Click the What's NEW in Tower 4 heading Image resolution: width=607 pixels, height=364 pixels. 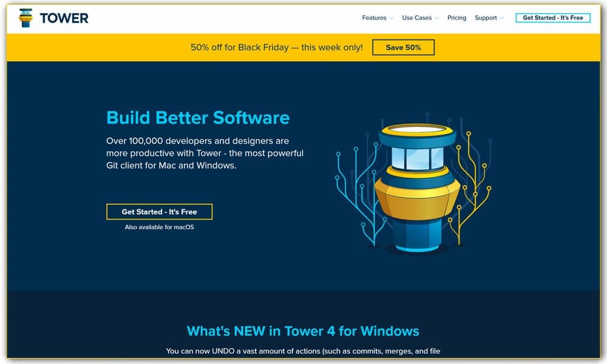coord(303,331)
